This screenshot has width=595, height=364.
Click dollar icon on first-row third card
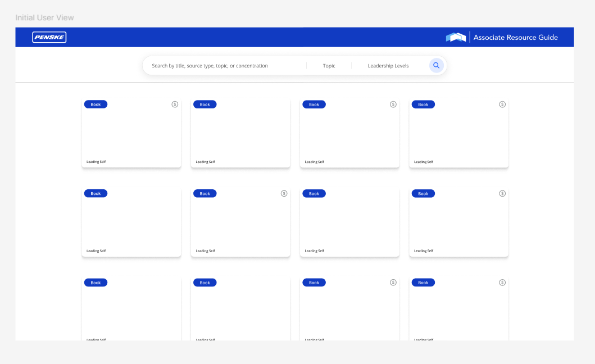pyautogui.click(x=393, y=104)
